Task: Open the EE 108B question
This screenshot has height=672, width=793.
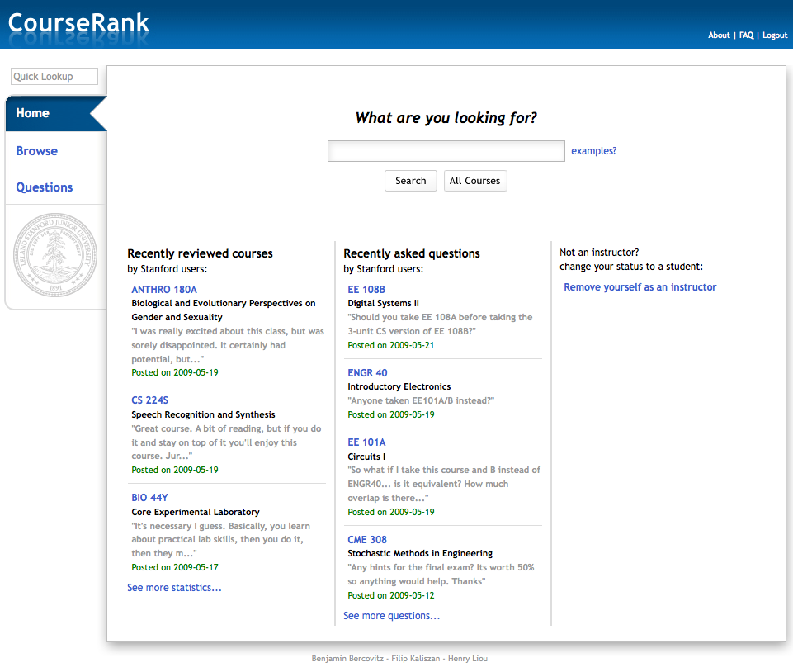Action: (x=366, y=290)
